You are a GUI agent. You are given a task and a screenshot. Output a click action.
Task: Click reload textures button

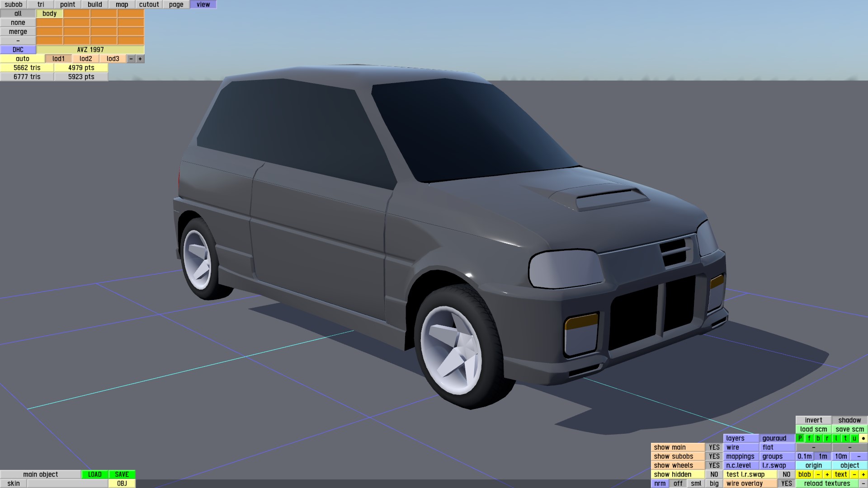pyautogui.click(x=827, y=483)
